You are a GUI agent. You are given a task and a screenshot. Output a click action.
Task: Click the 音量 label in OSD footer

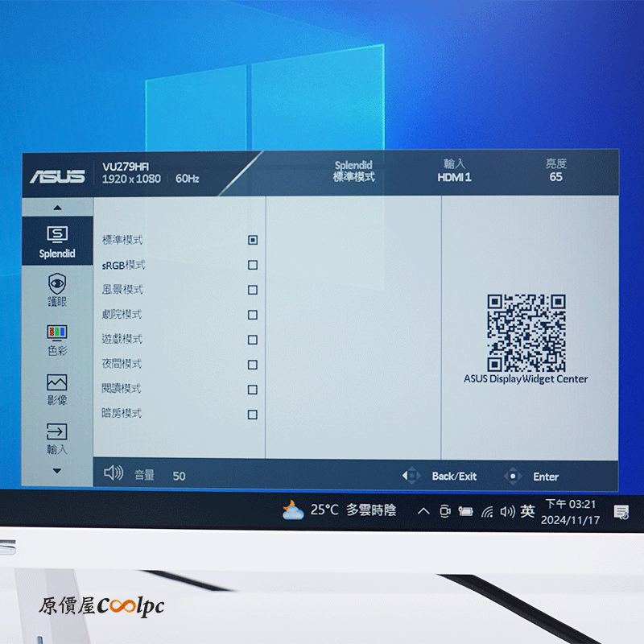point(144,475)
